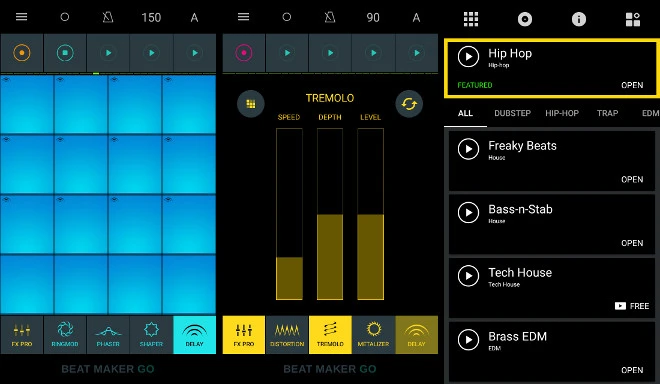Return to pads via yellow grid button
The image size is (660, 384).
point(250,104)
